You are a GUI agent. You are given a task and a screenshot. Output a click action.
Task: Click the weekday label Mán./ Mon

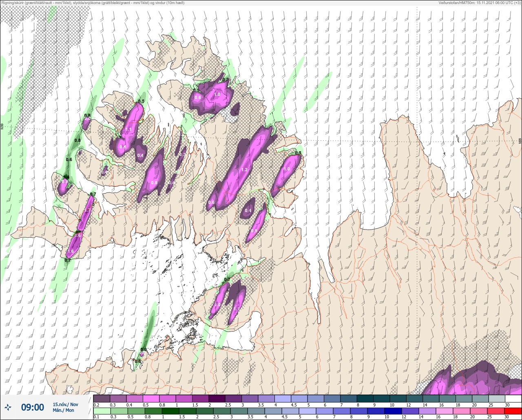[x=63, y=411]
